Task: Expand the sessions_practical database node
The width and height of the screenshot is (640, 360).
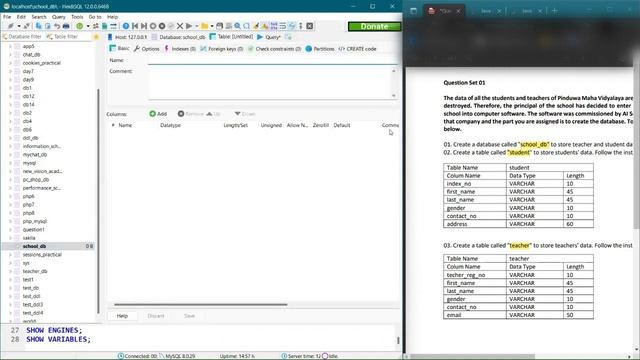Action: (10, 255)
